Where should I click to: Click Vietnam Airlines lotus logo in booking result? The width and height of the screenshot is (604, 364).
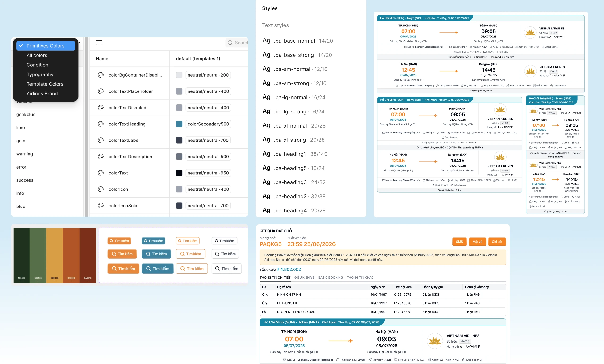coord(435,341)
